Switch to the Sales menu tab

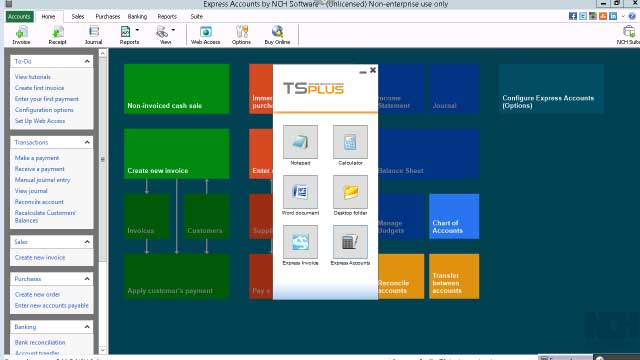78,16
